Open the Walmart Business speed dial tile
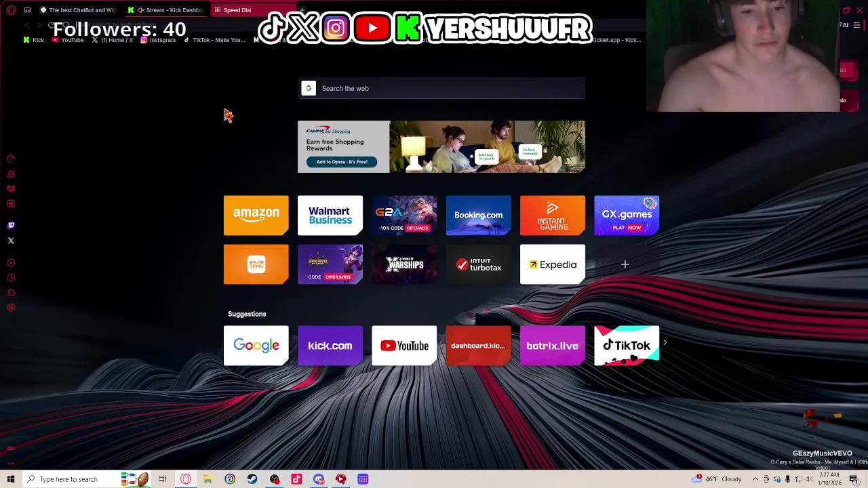868x488 pixels. pyautogui.click(x=330, y=216)
